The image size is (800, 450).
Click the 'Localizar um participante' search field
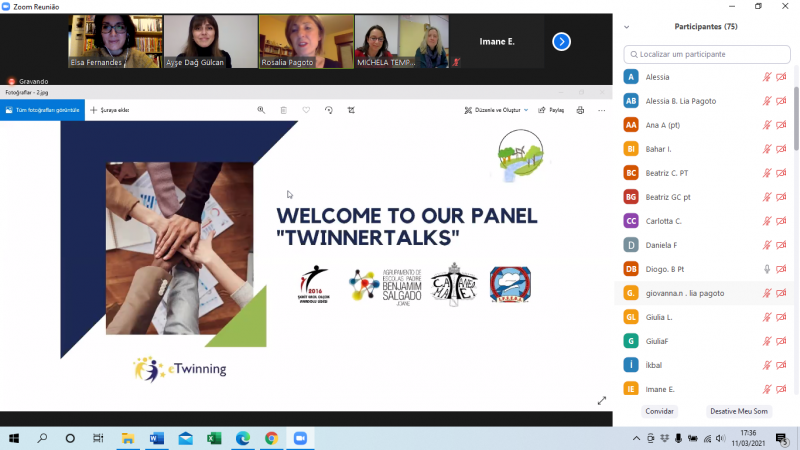706,54
